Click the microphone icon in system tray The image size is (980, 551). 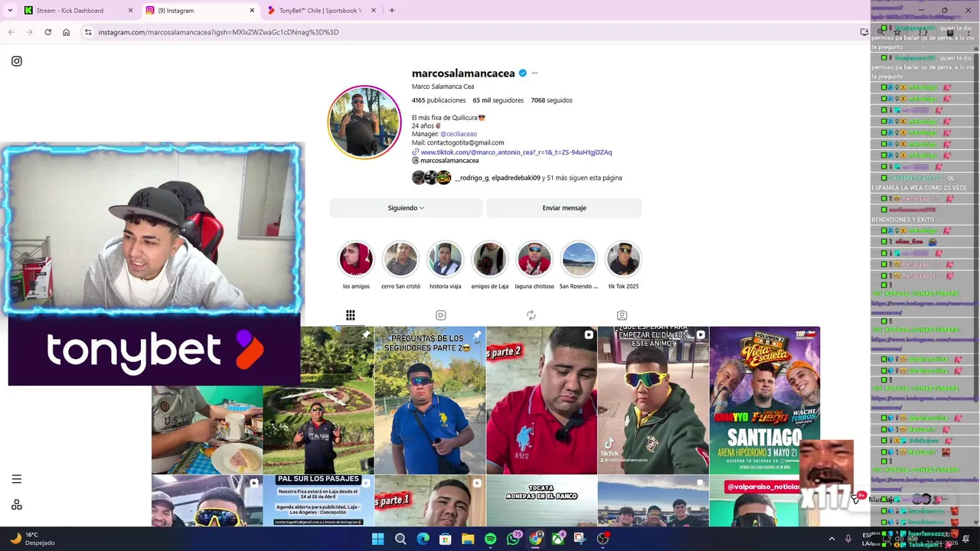[848, 539]
